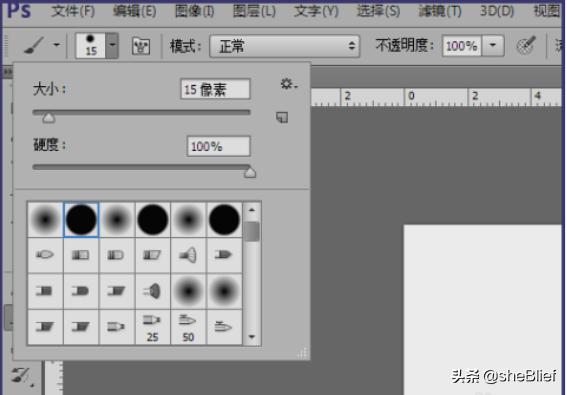This screenshot has width=567, height=395.
Task: Select the brush tip numbered 50
Action: [188, 328]
